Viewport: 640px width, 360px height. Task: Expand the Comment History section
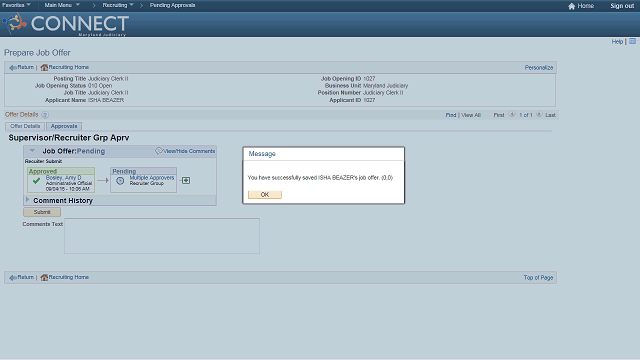click(27, 200)
